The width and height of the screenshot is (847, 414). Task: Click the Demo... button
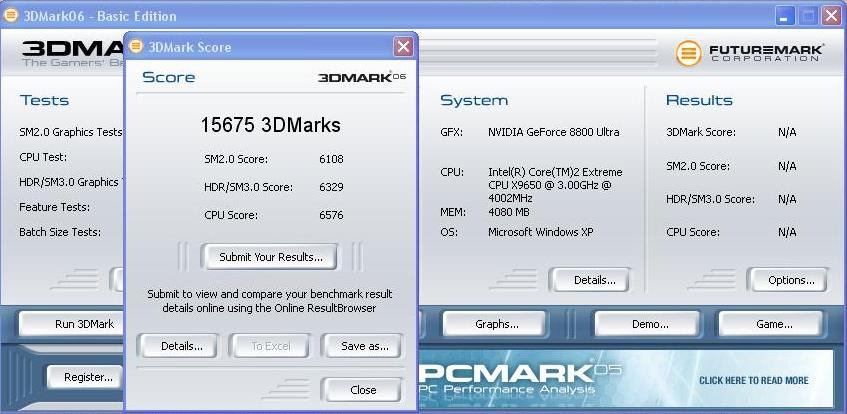[650, 324]
